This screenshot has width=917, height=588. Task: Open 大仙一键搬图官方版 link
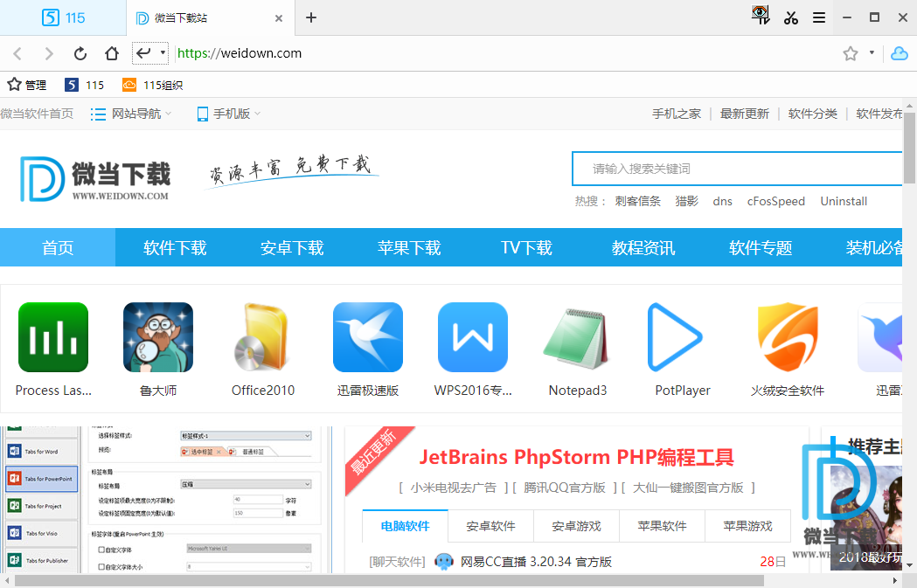(x=688, y=488)
